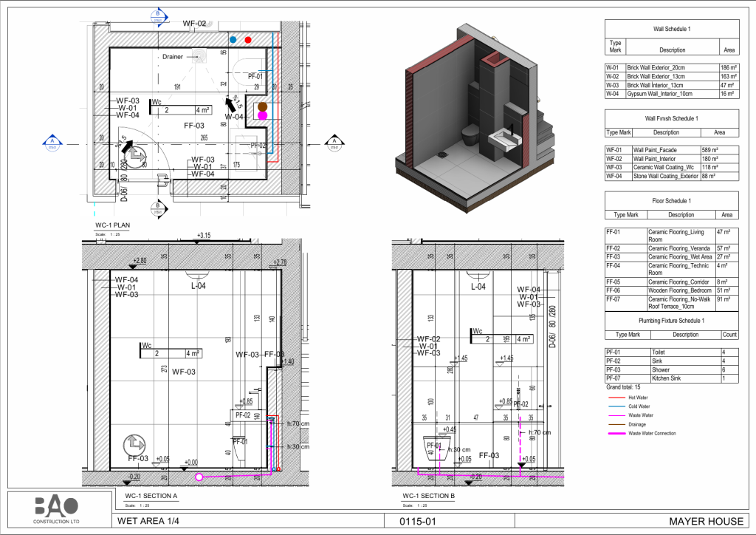Click the BAO Construction LTD logo
Image resolution: width=756 pixels, height=535 pixels.
(56, 509)
